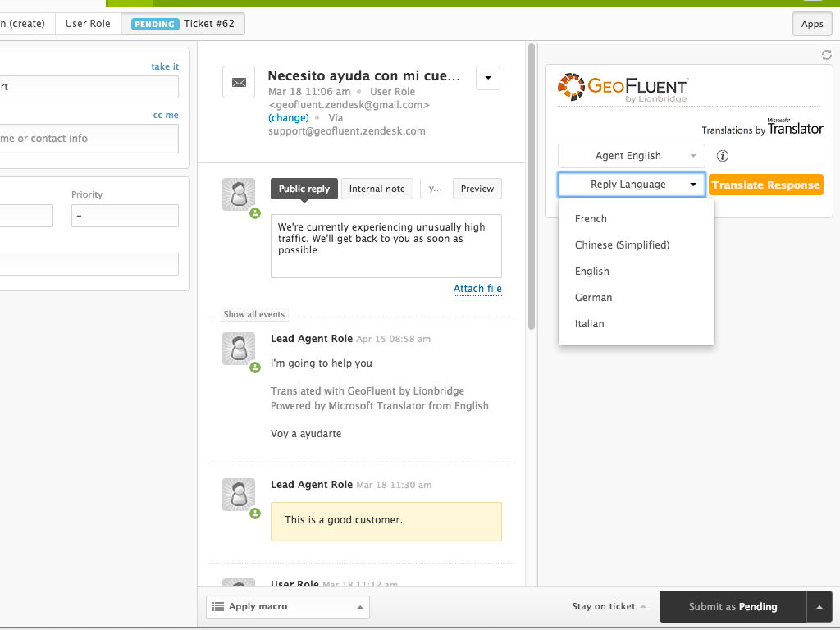This screenshot has width=840, height=630.
Task: Click the take it link
Action: pyautogui.click(x=165, y=66)
